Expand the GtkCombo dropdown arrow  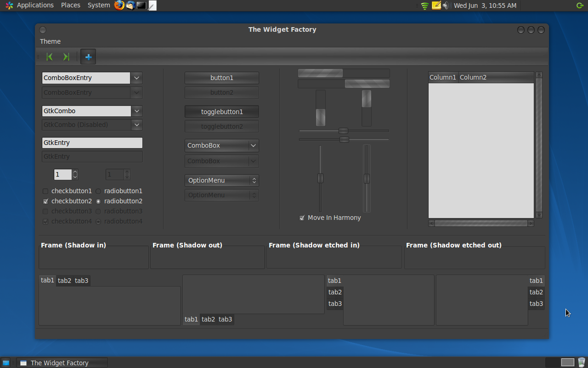coord(136,111)
